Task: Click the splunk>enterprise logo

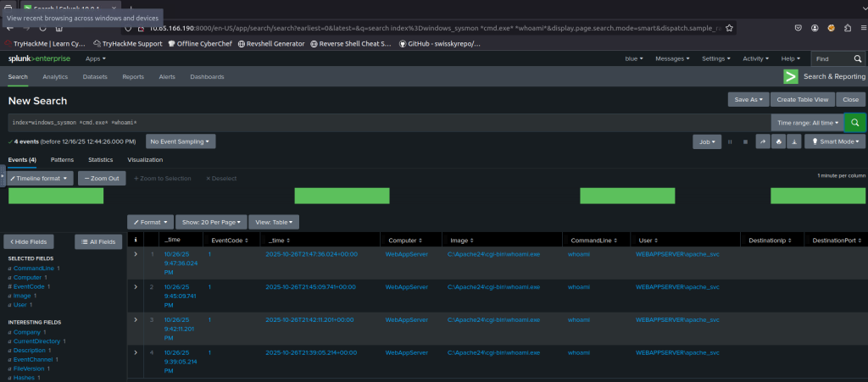Action: tap(38, 58)
